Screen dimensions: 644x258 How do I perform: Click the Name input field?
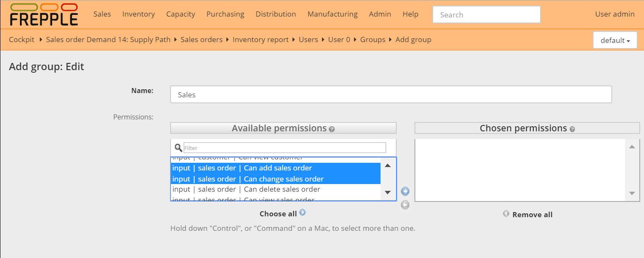click(x=391, y=94)
